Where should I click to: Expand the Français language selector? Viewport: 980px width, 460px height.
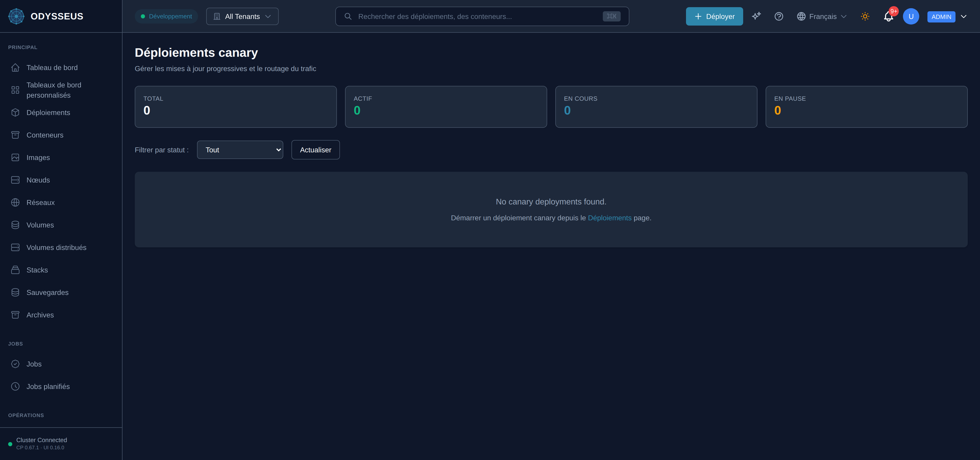click(822, 16)
